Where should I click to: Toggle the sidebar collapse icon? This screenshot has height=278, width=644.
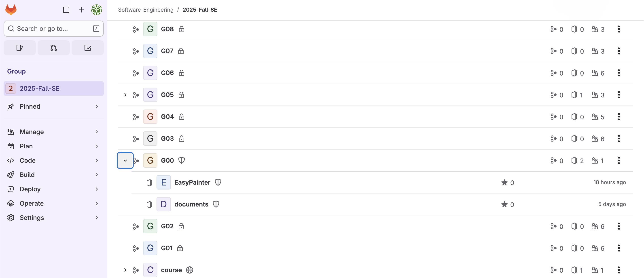tap(66, 10)
